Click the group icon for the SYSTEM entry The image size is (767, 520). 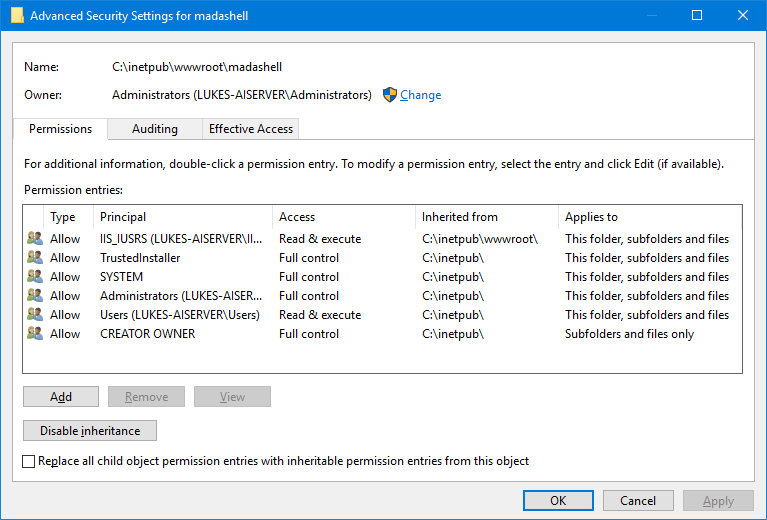tap(35, 277)
